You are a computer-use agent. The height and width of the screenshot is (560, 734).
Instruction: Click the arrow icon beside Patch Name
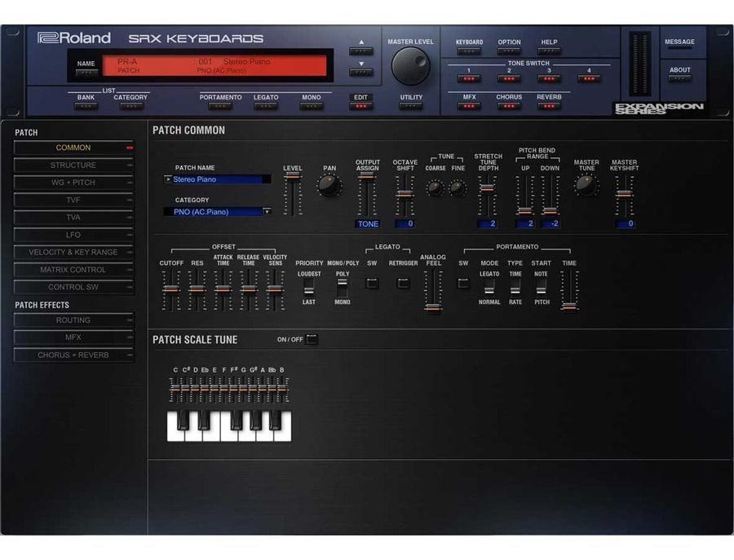[x=167, y=179]
